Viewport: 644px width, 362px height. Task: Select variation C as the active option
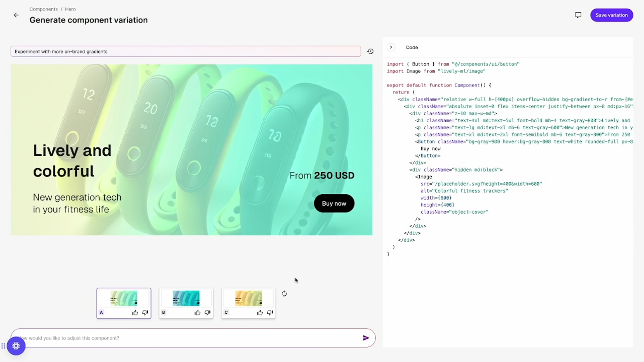(248, 298)
